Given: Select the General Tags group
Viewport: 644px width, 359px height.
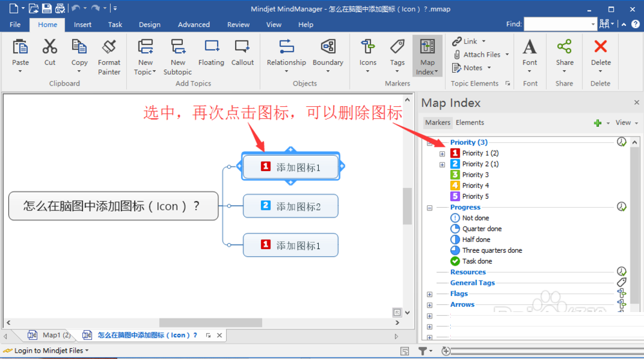Looking at the screenshot, I should (x=472, y=282).
